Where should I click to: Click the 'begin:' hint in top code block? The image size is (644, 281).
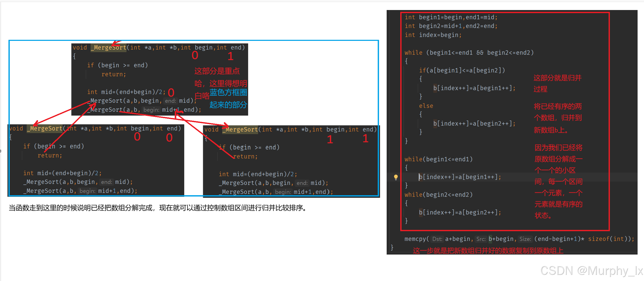151,110
